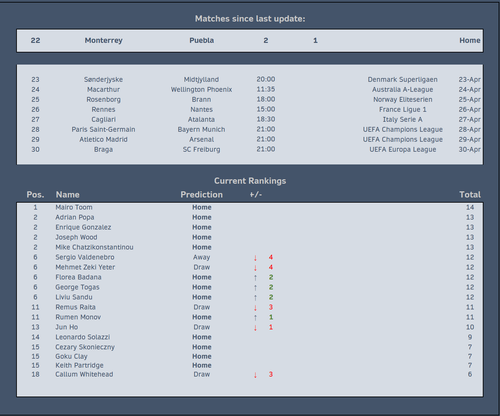
Task: Select Cagliari in fixture 27
Action: 103,119
